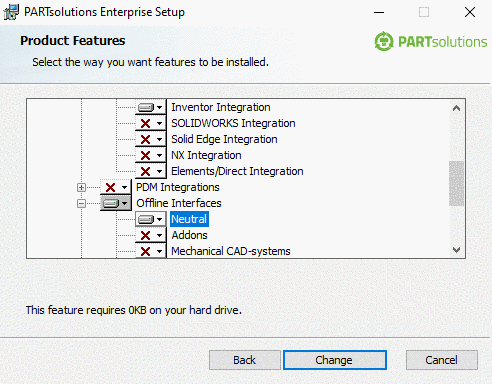Click the Cancel button
Screen dimensions: 492x384
[442, 360]
